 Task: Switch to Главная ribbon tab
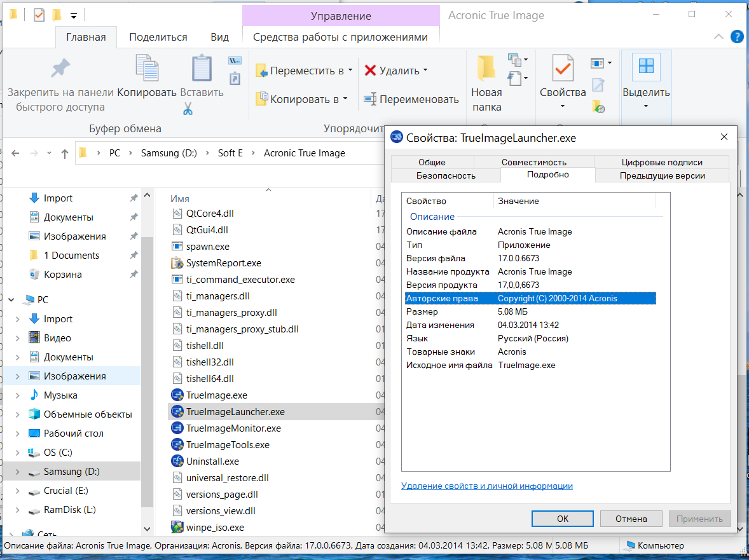(86, 38)
